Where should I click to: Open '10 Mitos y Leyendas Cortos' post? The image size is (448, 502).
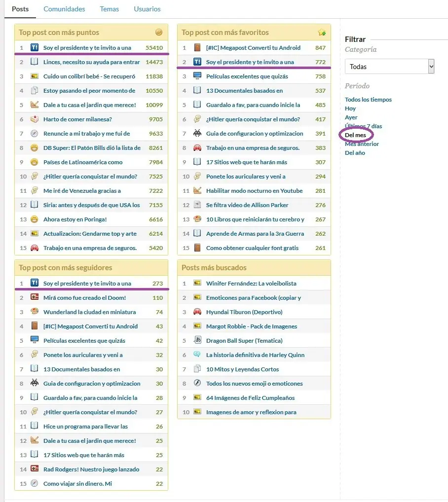pyautogui.click(x=242, y=369)
